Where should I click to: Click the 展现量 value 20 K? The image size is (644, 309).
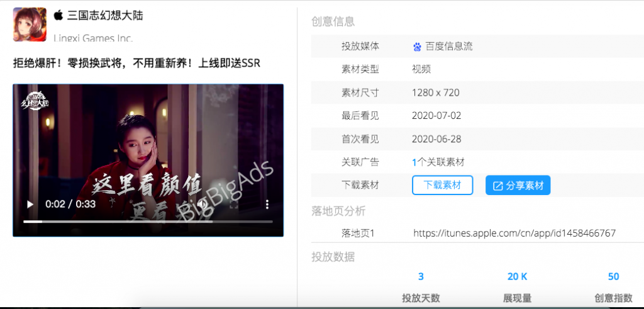(517, 277)
